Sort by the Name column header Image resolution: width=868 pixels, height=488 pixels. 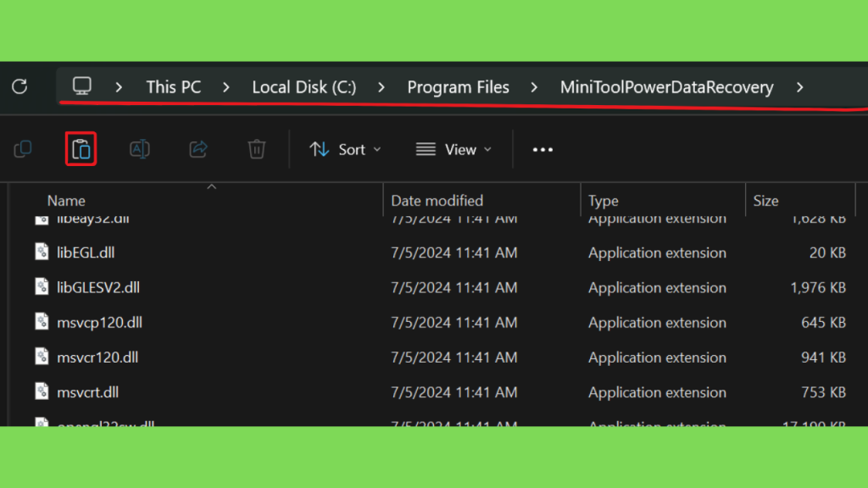pos(66,200)
